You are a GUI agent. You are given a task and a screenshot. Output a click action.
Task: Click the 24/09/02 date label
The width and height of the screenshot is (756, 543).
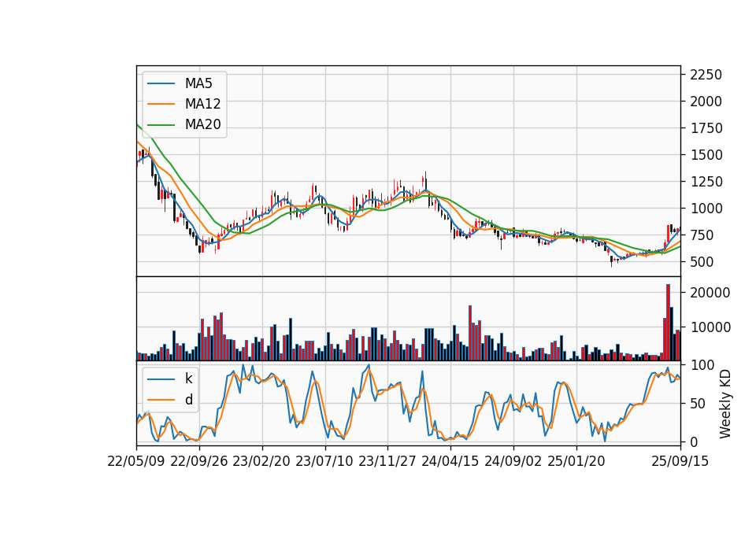point(513,461)
